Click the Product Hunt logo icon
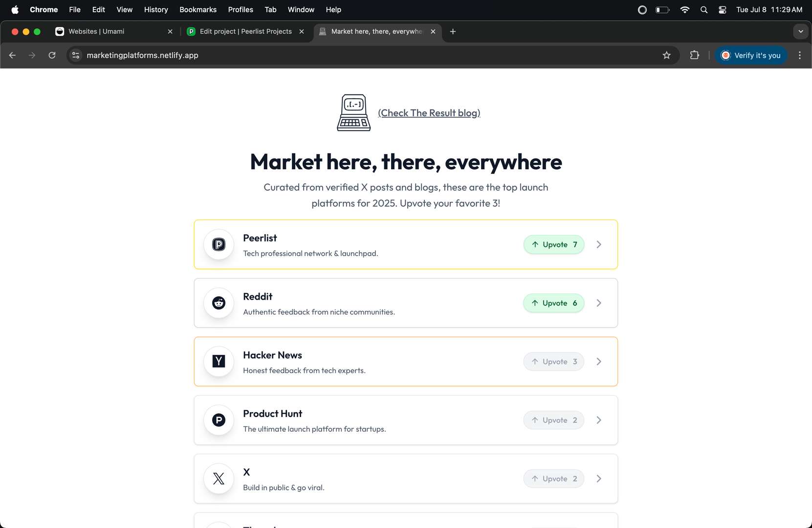This screenshot has width=812, height=528. 219,420
